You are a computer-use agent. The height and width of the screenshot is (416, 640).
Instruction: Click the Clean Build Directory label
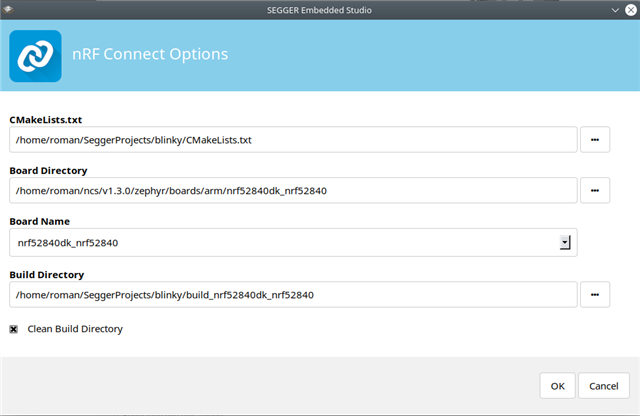tap(75, 329)
